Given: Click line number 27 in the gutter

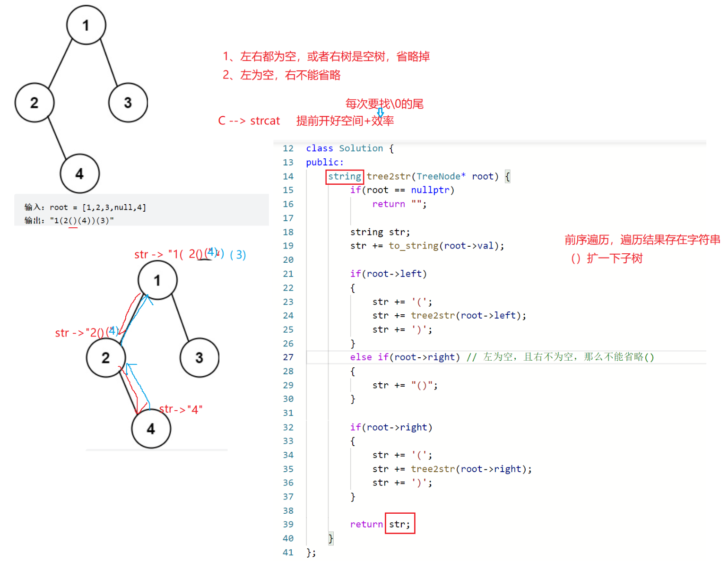Looking at the screenshot, I should 288,357.
